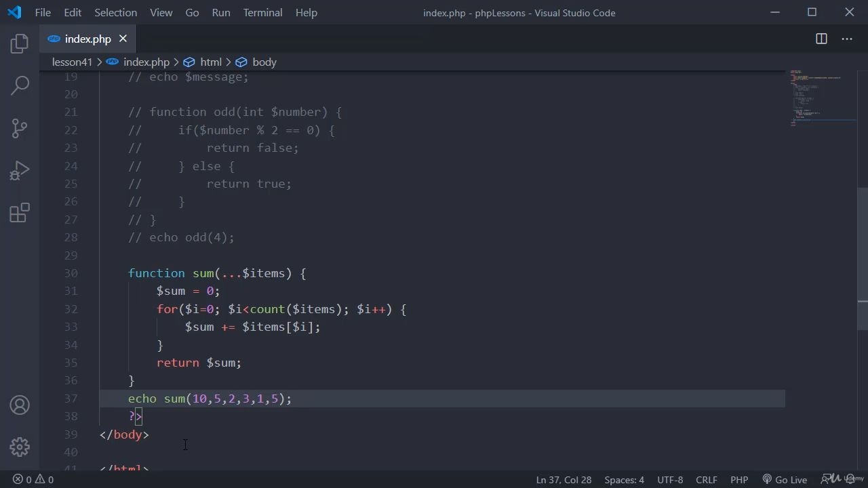The height and width of the screenshot is (488, 868).
Task: Change language mode PHP
Action: coord(739,479)
